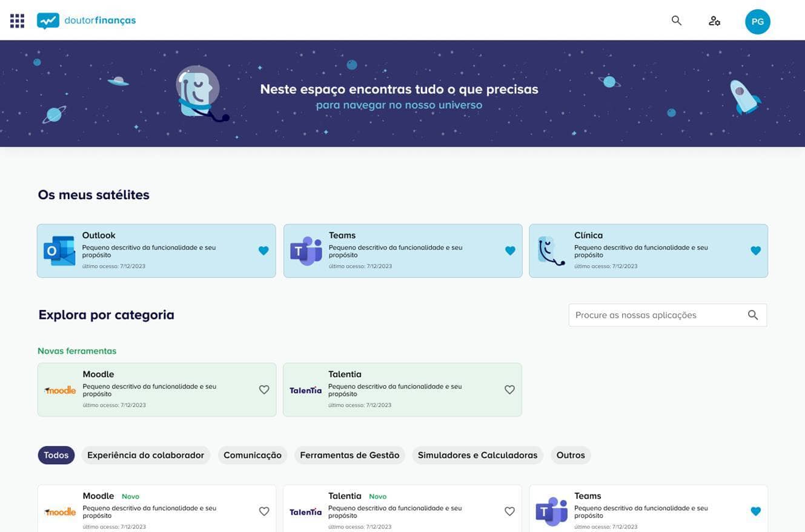Click the Outlook app icon in satellites

click(x=59, y=251)
